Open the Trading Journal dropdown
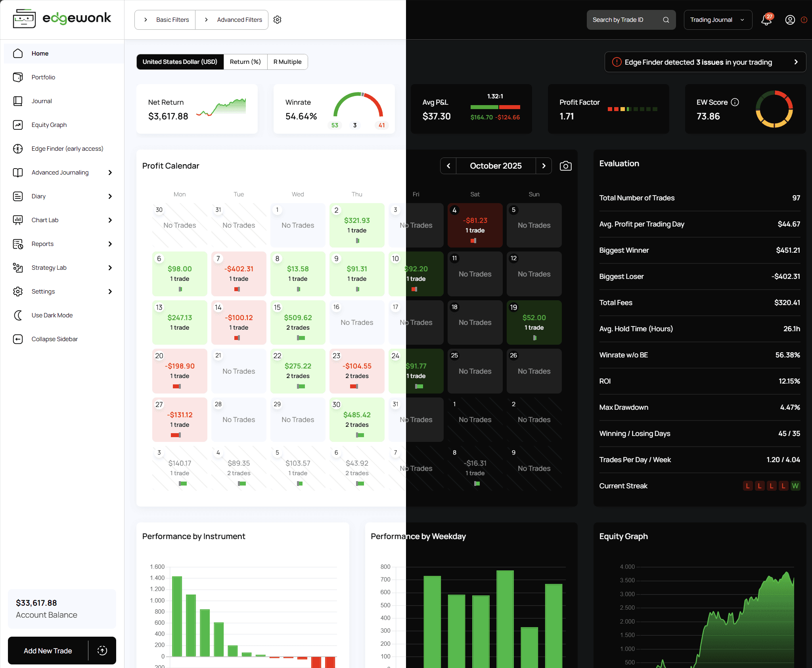The image size is (812, 668). 718,20
